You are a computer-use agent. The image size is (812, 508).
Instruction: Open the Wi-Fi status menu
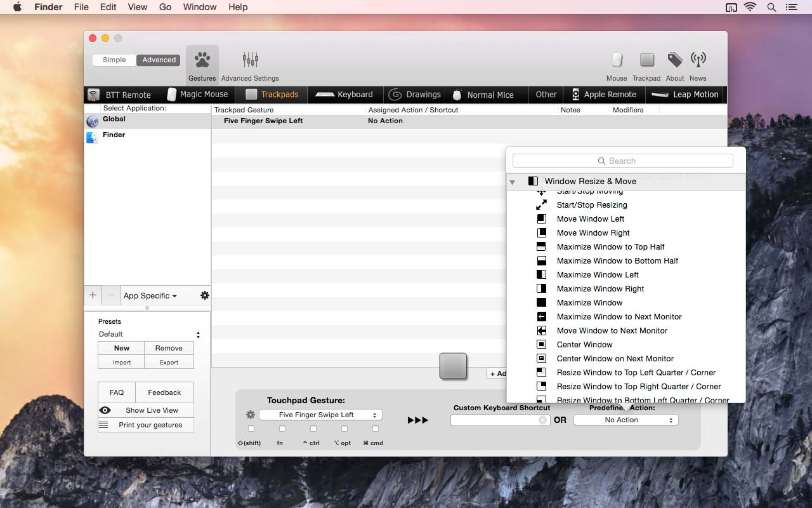[x=750, y=7]
